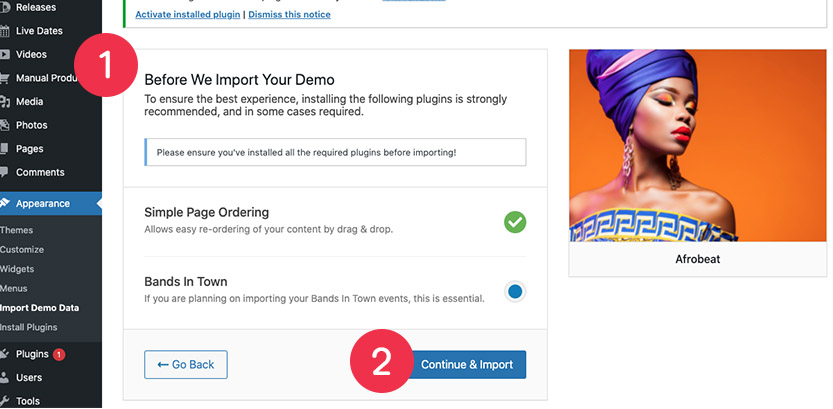The width and height of the screenshot is (833, 409).
Task: Collapse the Appearance menu arrow
Action: (x=99, y=203)
